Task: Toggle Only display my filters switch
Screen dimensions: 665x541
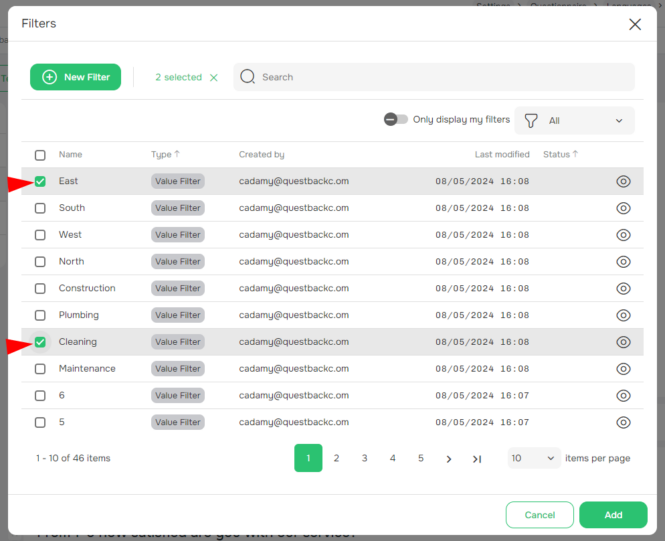Action: [x=396, y=120]
